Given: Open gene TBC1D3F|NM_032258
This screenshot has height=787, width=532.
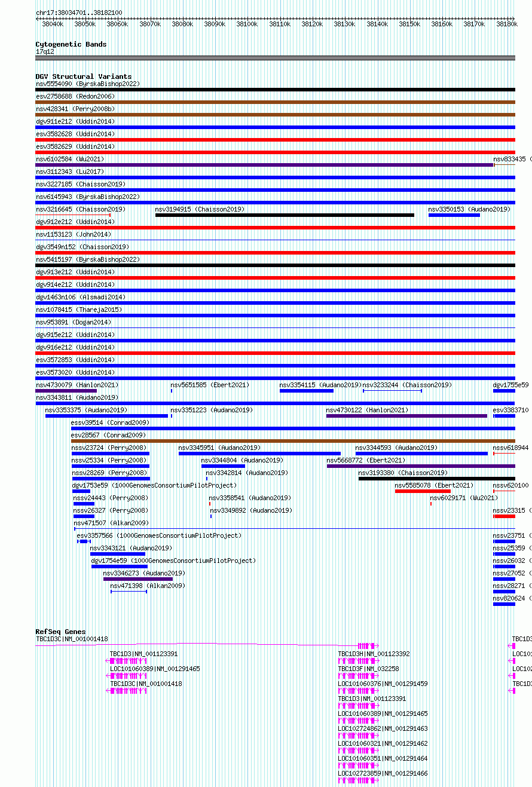Looking at the screenshot, I should pyautogui.click(x=369, y=669).
